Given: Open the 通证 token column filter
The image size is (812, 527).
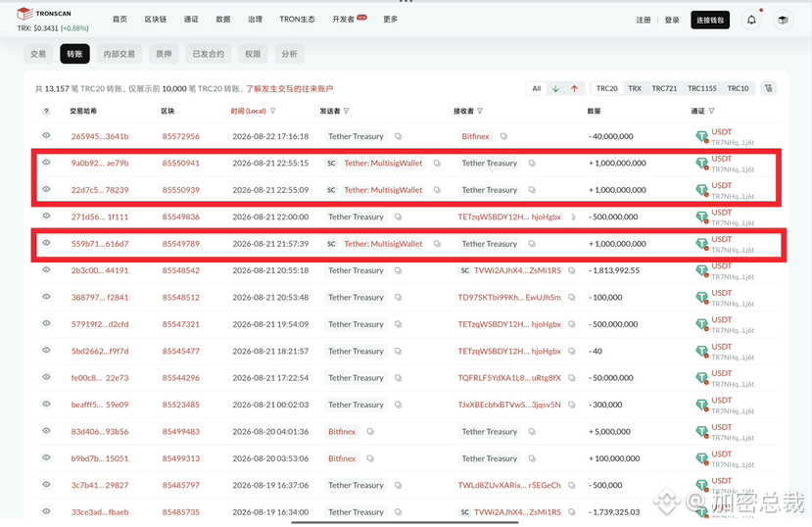Looking at the screenshot, I should [711, 112].
